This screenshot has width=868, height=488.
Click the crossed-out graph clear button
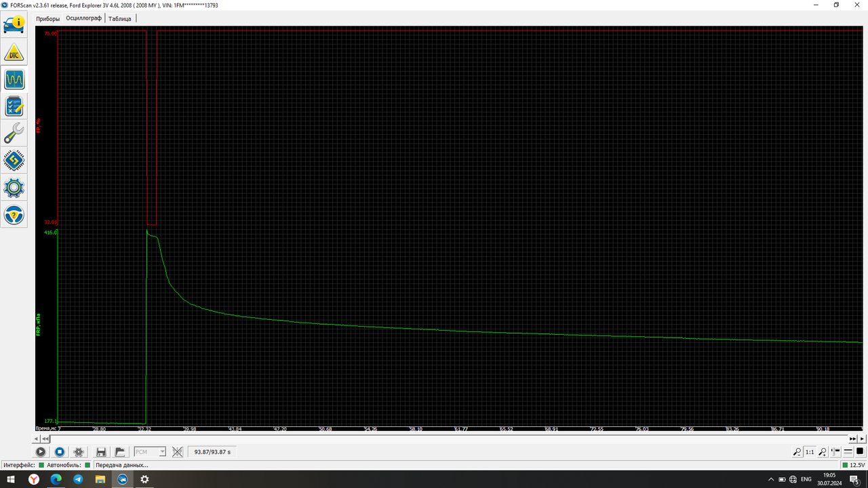point(178,451)
